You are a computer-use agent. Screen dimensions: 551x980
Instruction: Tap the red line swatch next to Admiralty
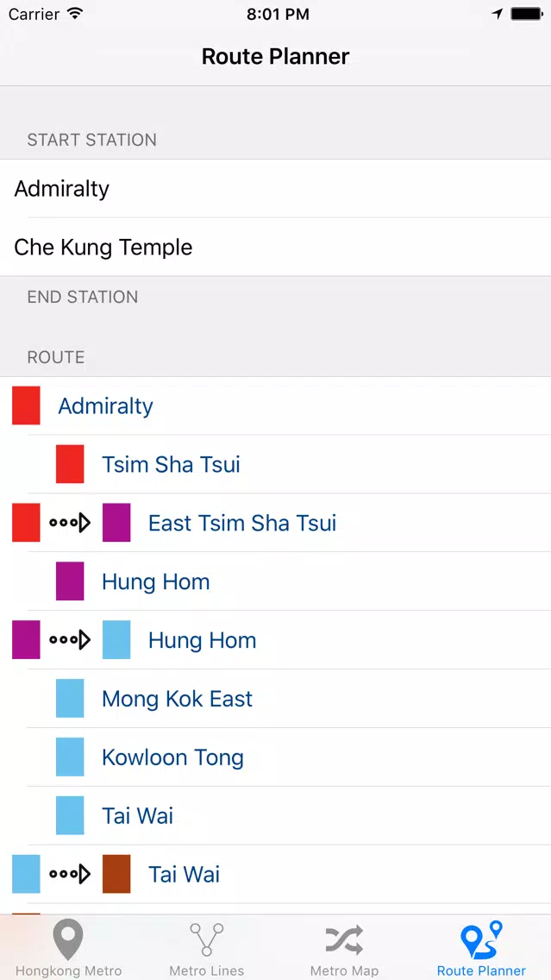pos(26,406)
